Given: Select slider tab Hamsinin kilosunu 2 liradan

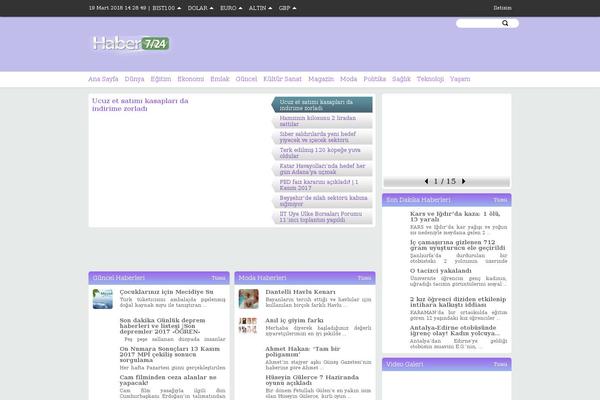Looking at the screenshot, I should pos(322,121).
